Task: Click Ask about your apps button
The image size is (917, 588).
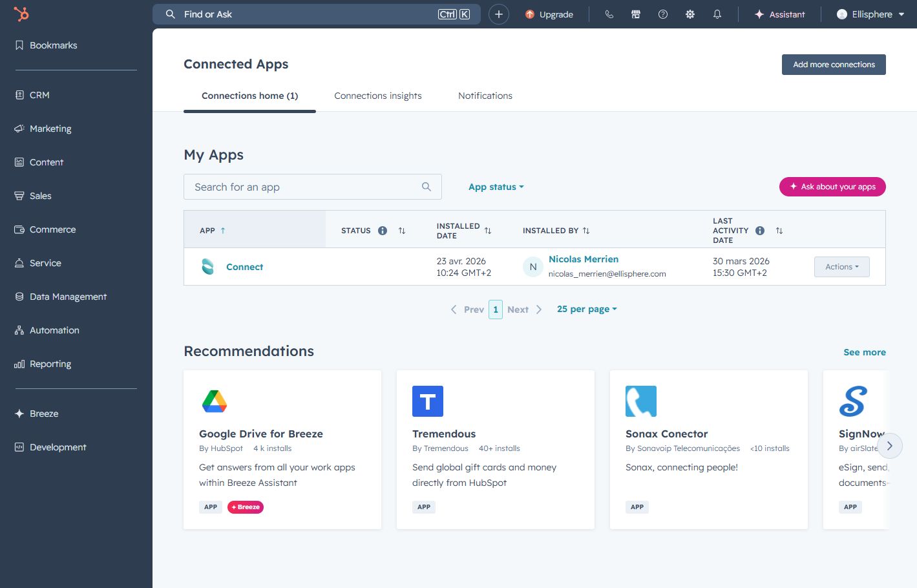Action: click(832, 187)
